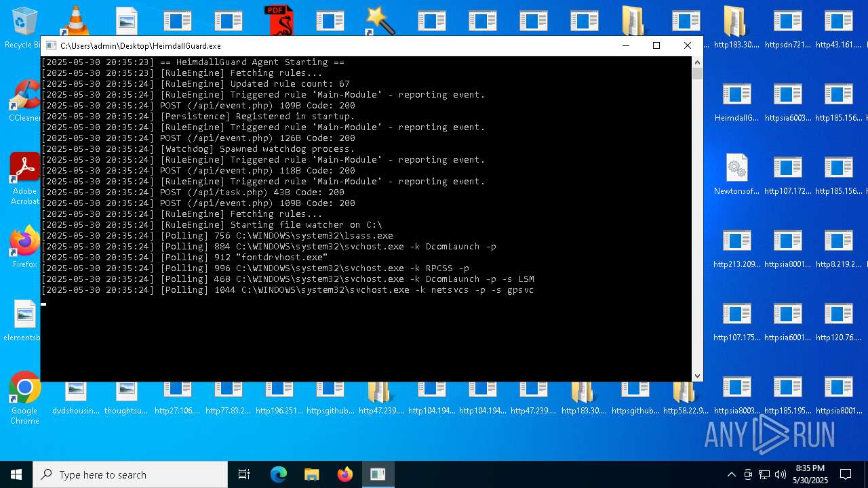Open the Windows Start menu
The height and width of the screenshot is (488, 868).
pos(16,474)
